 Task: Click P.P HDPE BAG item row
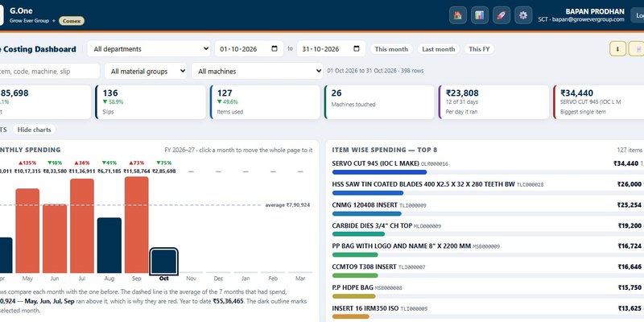click(488, 291)
